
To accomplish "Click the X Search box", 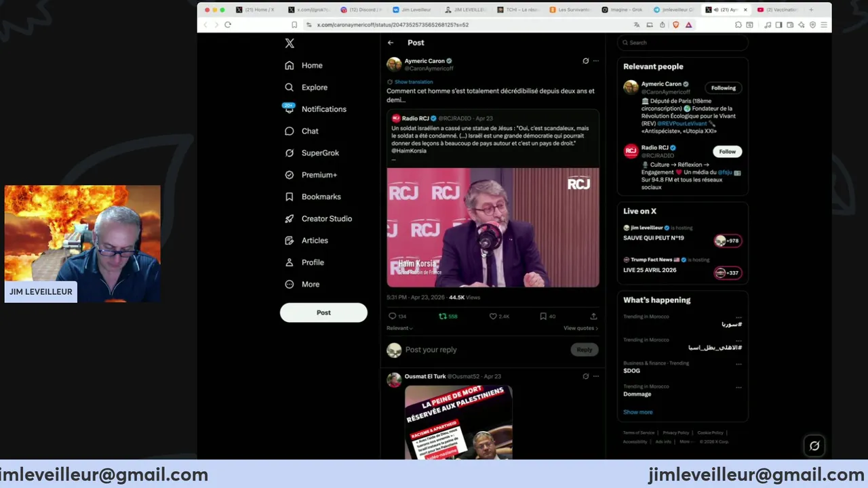I will click(683, 43).
